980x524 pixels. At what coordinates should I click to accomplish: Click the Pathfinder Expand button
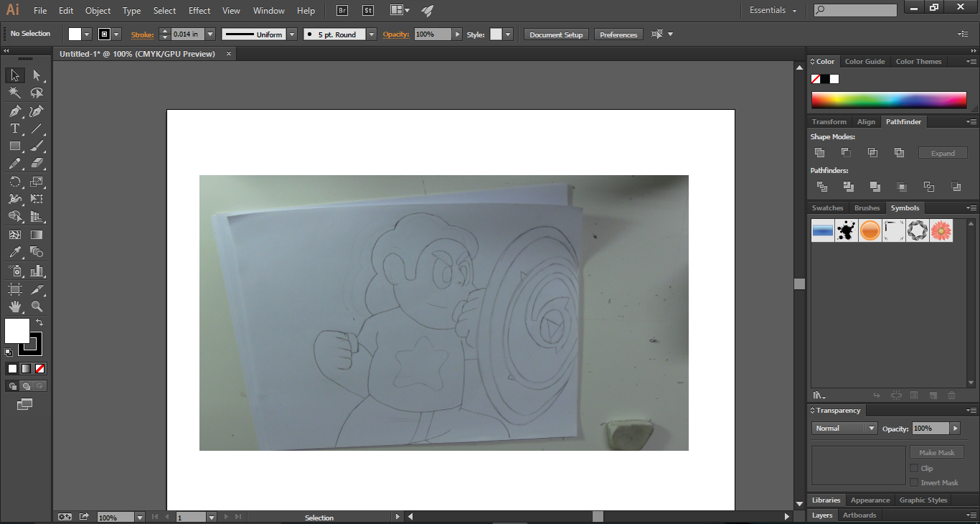tap(943, 153)
